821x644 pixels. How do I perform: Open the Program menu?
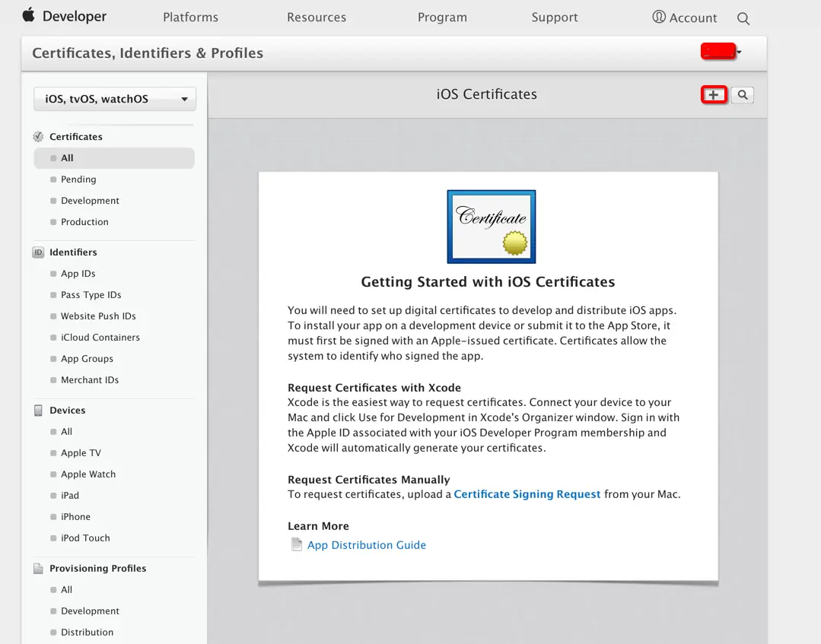pos(442,17)
